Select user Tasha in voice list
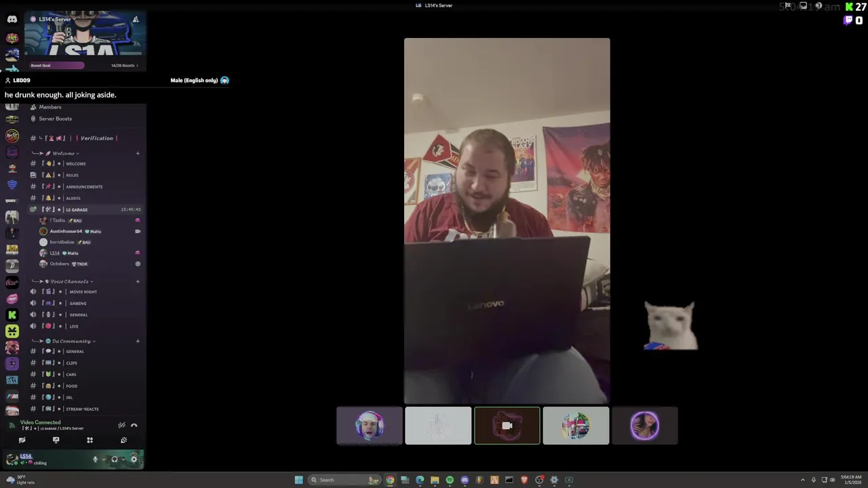The image size is (868, 488). (x=90, y=220)
